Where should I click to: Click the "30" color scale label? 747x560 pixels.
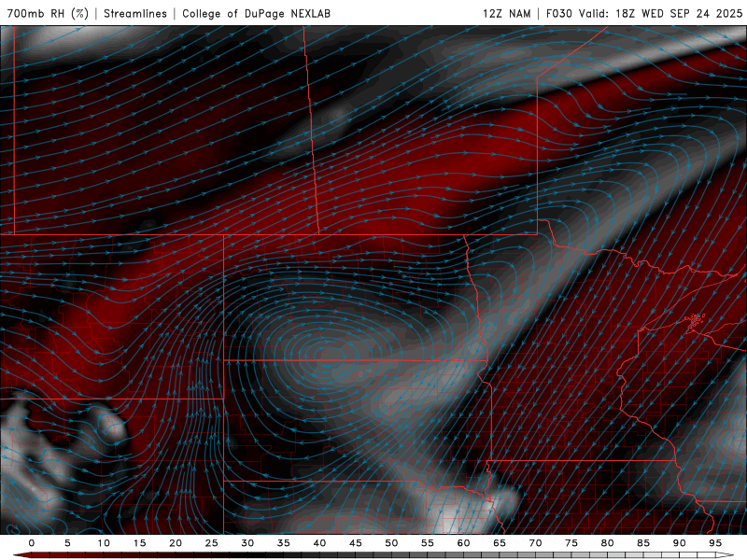point(247,543)
